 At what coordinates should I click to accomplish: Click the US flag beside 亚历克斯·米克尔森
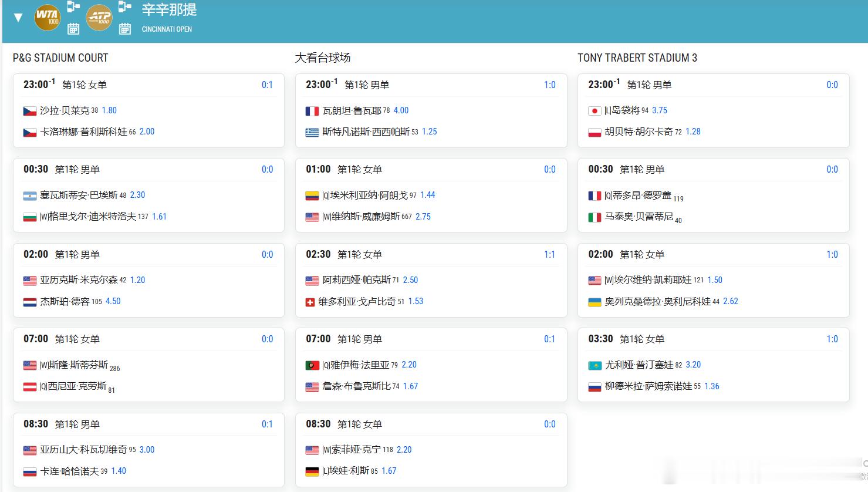(30, 281)
